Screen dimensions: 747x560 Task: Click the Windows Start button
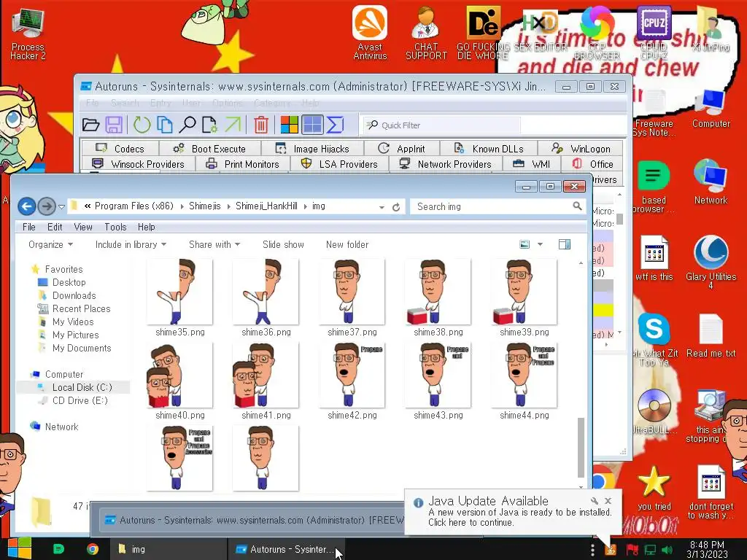(20, 548)
